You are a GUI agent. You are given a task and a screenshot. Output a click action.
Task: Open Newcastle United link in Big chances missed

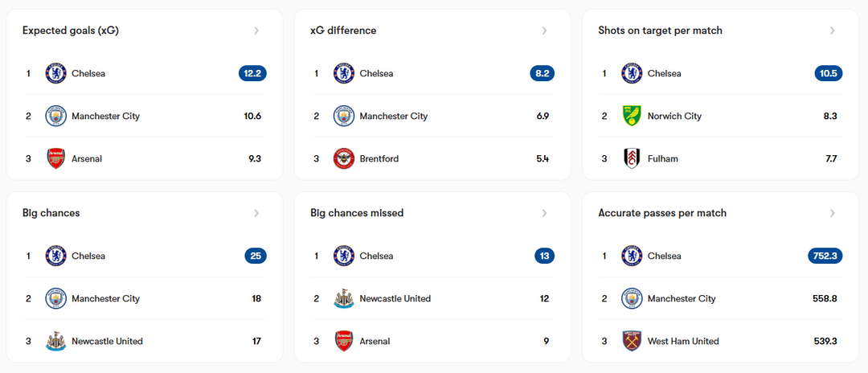(395, 298)
